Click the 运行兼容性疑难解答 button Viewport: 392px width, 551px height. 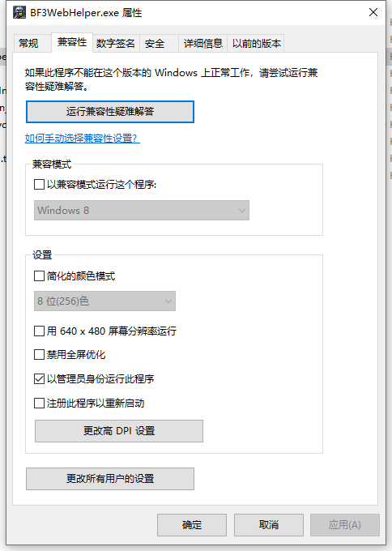(x=110, y=112)
